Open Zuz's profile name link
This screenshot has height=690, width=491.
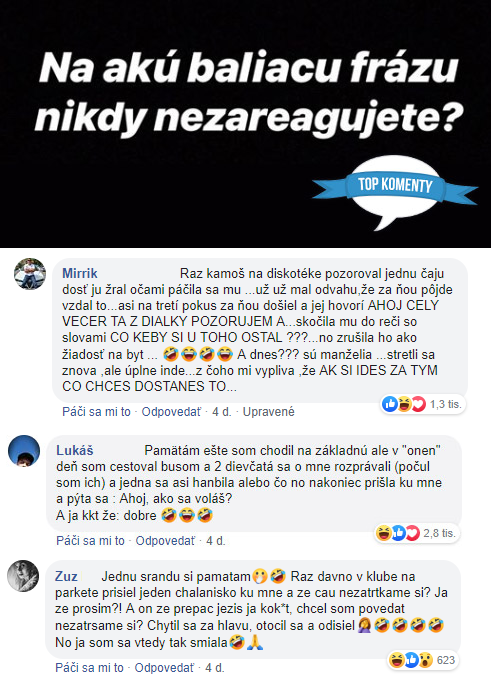(x=66, y=576)
